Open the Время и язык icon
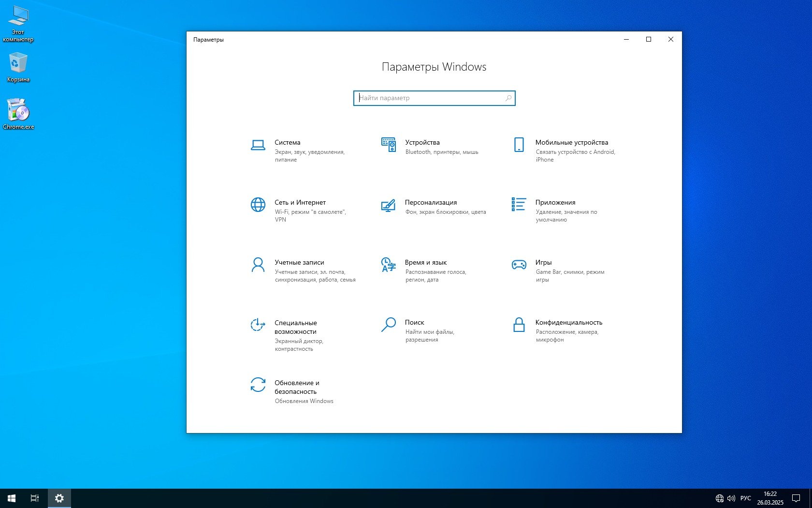 coord(389,265)
